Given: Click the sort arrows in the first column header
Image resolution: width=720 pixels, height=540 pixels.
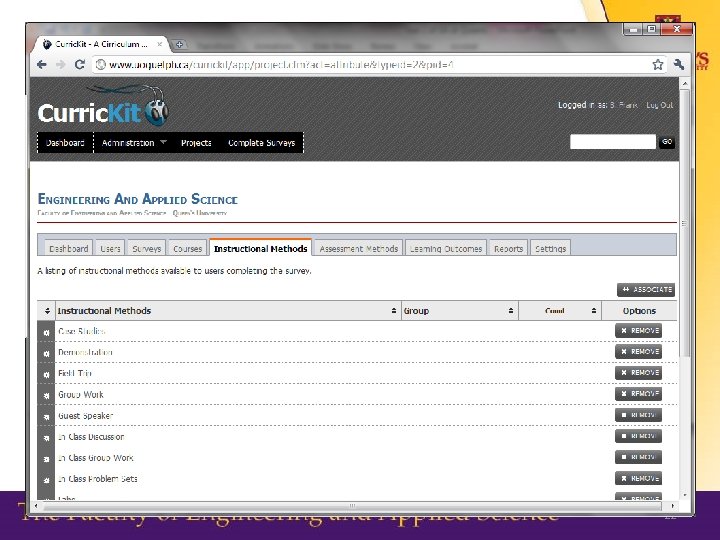Looking at the screenshot, I should [x=47, y=311].
